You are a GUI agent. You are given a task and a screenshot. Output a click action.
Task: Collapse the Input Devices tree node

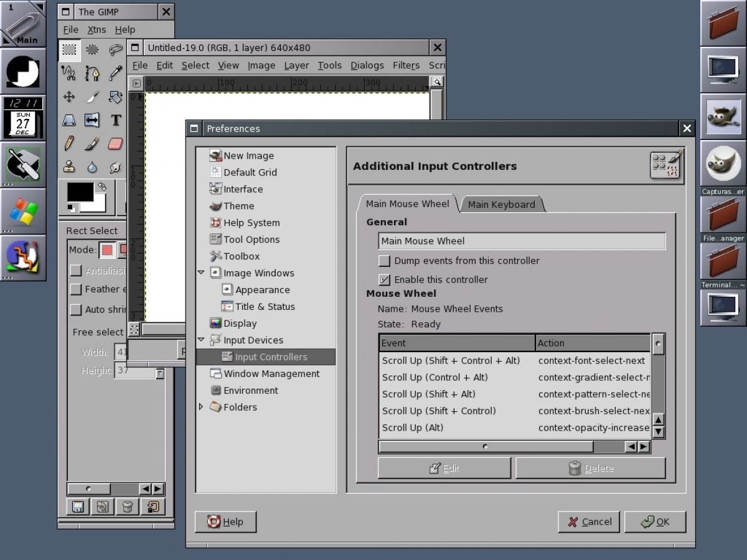[x=201, y=340]
